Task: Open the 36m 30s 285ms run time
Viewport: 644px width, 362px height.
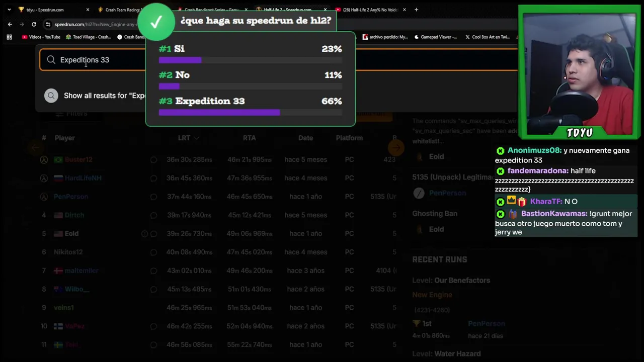Action: point(189,159)
